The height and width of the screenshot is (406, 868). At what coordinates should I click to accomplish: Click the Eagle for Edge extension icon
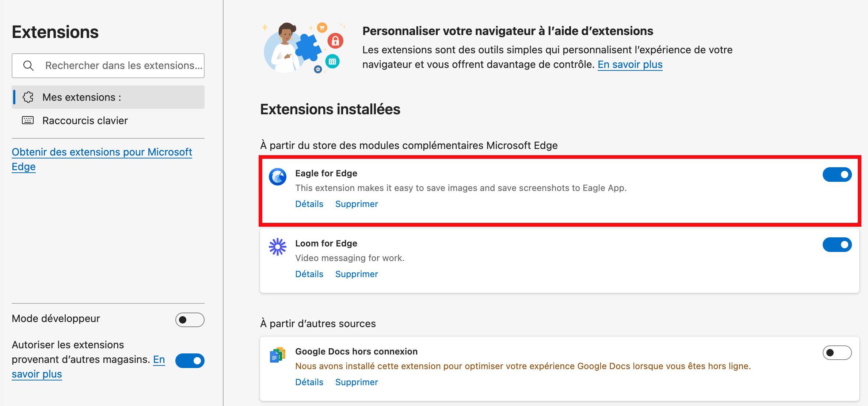[x=278, y=177]
